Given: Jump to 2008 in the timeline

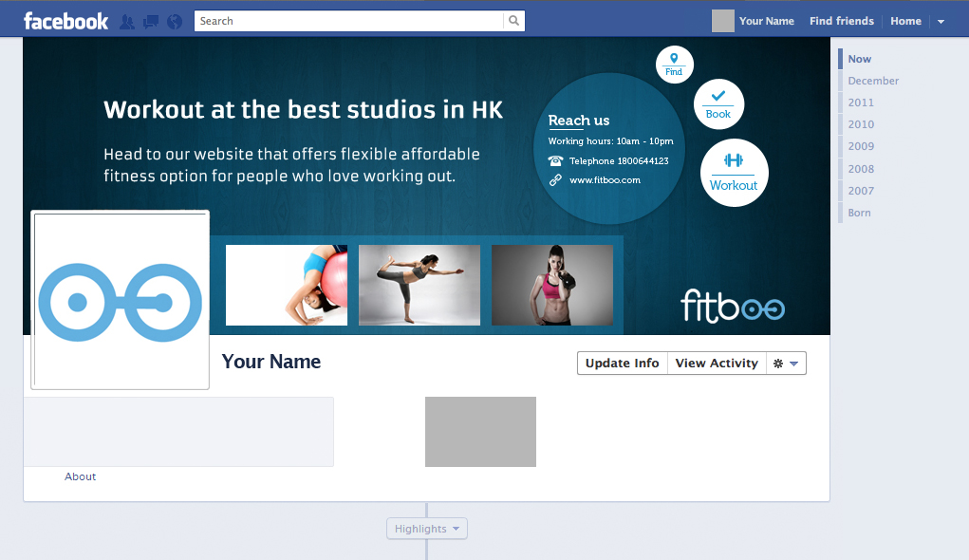Looking at the screenshot, I should click(x=861, y=169).
